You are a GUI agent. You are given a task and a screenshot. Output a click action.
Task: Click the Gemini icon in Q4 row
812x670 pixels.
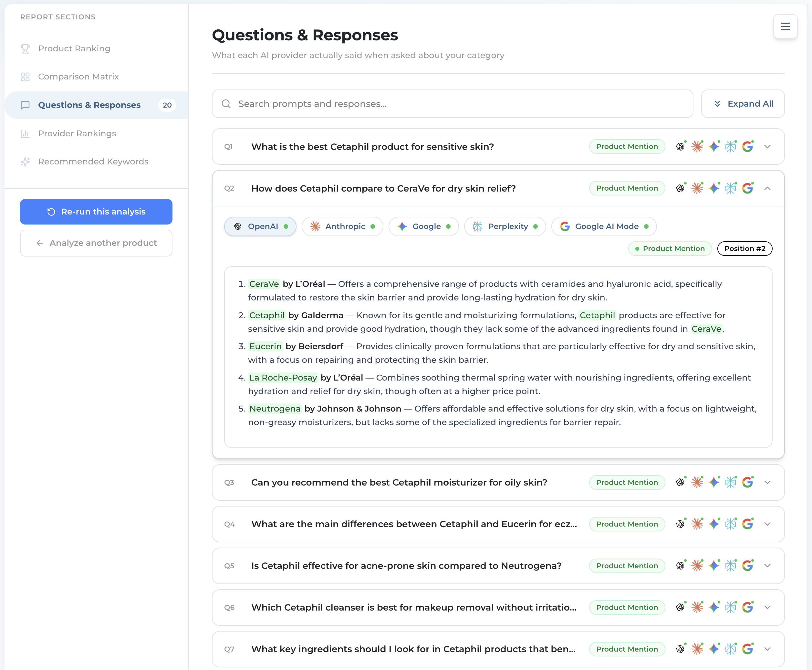point(714,524)
